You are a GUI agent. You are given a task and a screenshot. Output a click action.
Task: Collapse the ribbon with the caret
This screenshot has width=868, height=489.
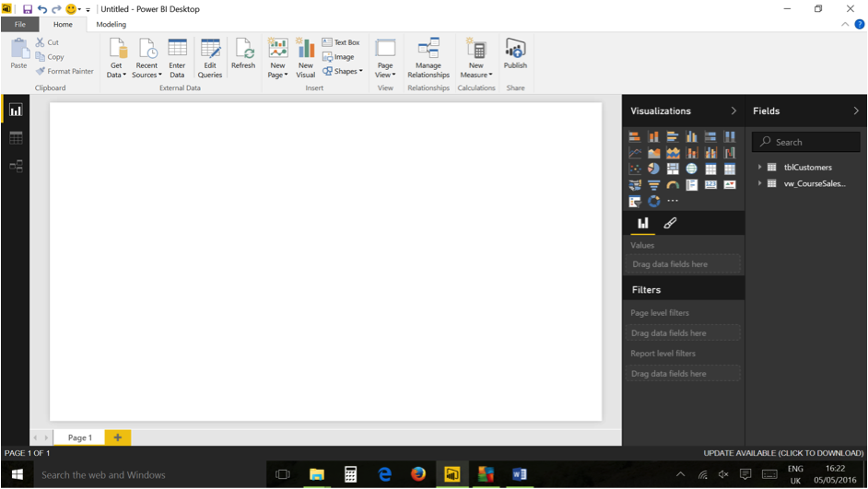845,24
